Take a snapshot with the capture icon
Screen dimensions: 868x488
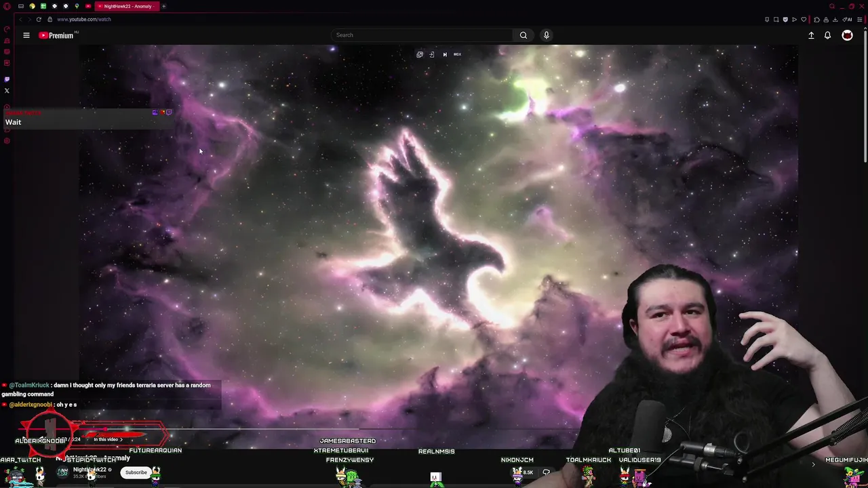pyautogui.click(x=776, y=20)
